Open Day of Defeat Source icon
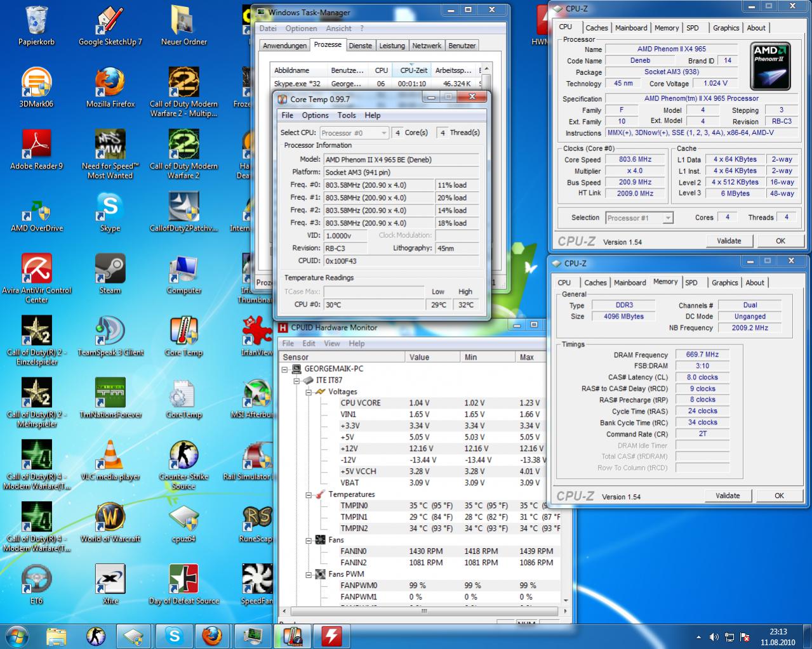Image resolution: width=812 pixels, height=649 pixels. 183,585
